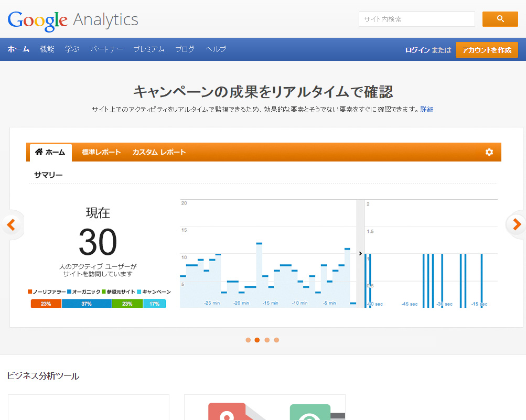Open the 機能 navigation item
526x420 pixels.
click(47, 49)
